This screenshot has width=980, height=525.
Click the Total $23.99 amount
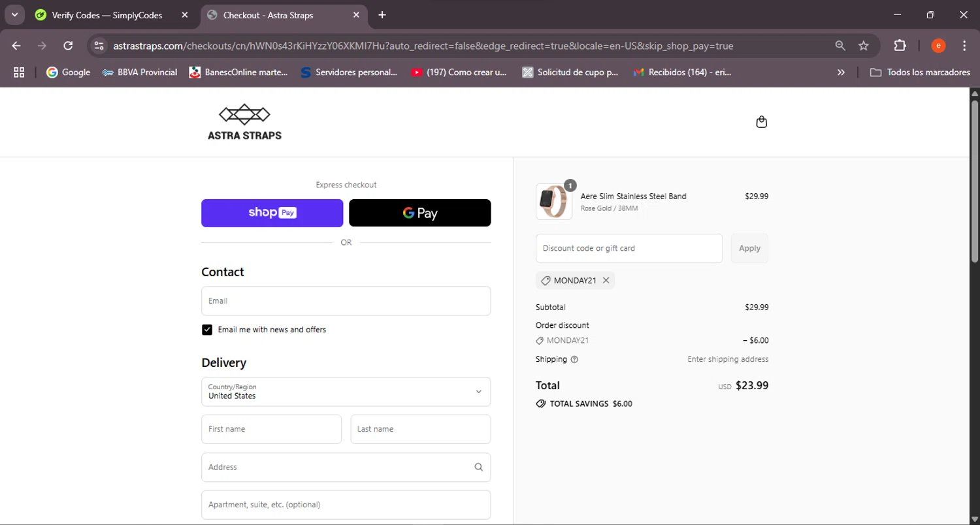[x=752, y=385]
